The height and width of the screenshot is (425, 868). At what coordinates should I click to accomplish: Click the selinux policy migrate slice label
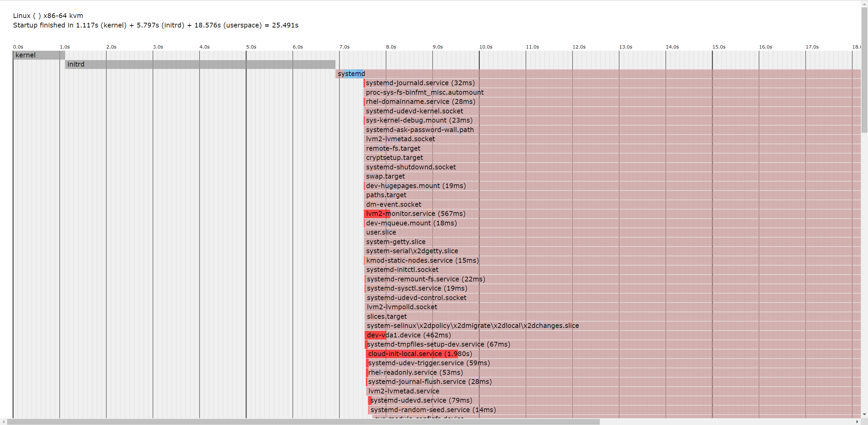coord(473,326)
